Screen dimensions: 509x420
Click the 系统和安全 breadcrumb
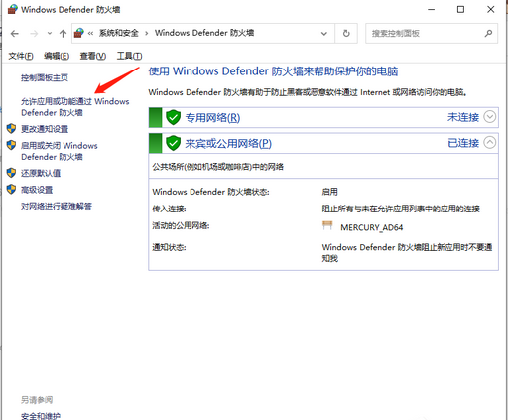pyautogui.click(x=119, y=33)
